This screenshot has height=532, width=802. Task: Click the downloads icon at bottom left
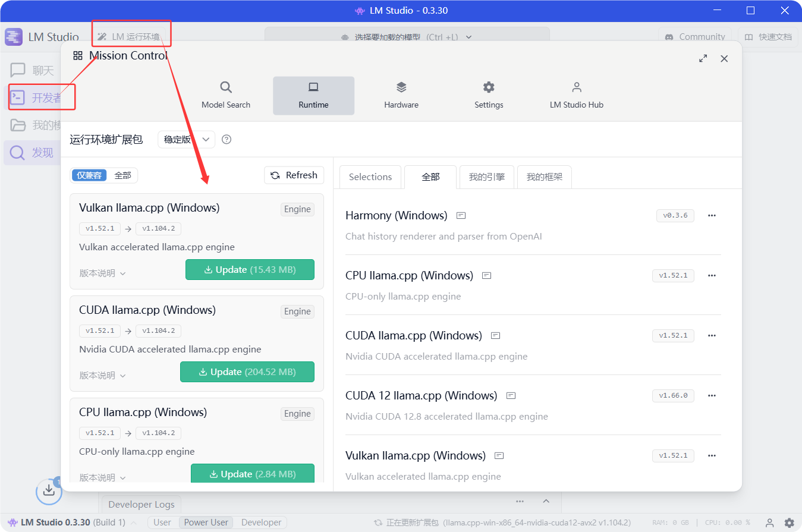[x=49, y=490]
